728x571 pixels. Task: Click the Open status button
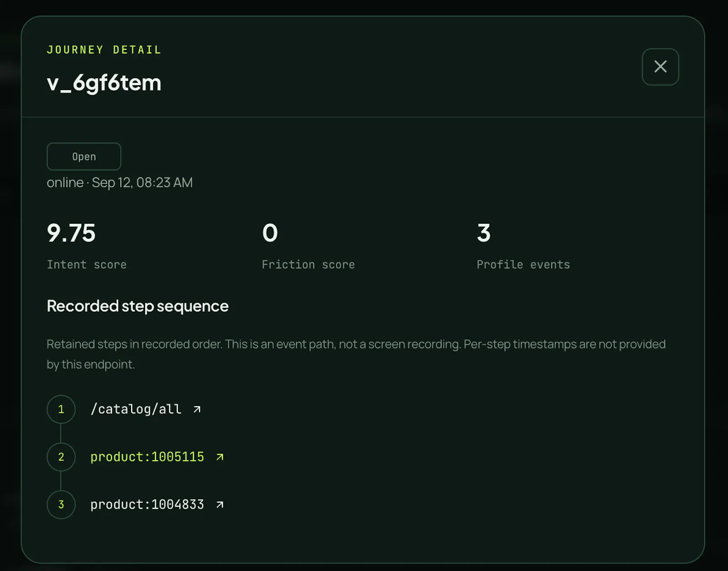[84, 156]
